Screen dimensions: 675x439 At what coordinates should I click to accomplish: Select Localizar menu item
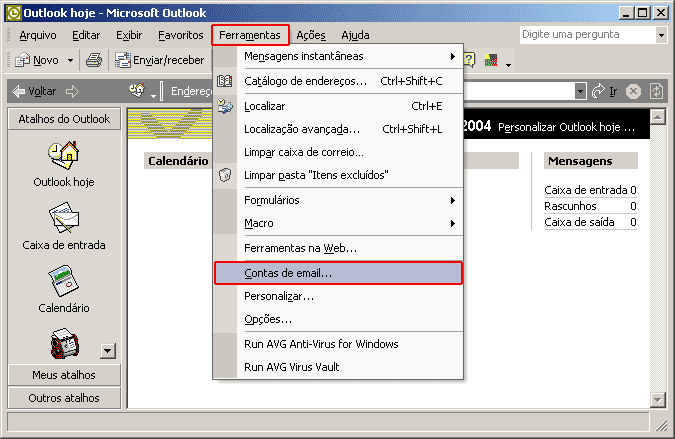(338, 106)
